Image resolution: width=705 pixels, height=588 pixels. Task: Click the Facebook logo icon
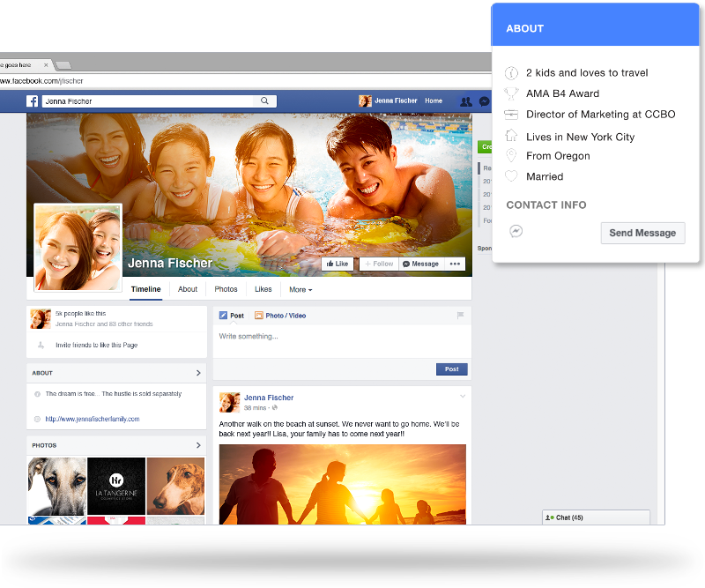pos(32,101)
